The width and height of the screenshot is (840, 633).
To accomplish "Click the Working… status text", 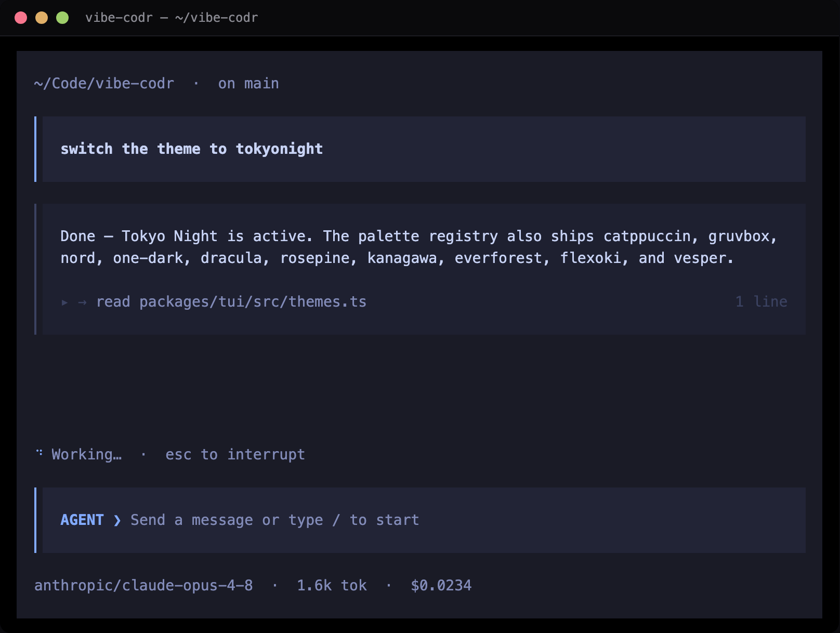I will (86, 455).
